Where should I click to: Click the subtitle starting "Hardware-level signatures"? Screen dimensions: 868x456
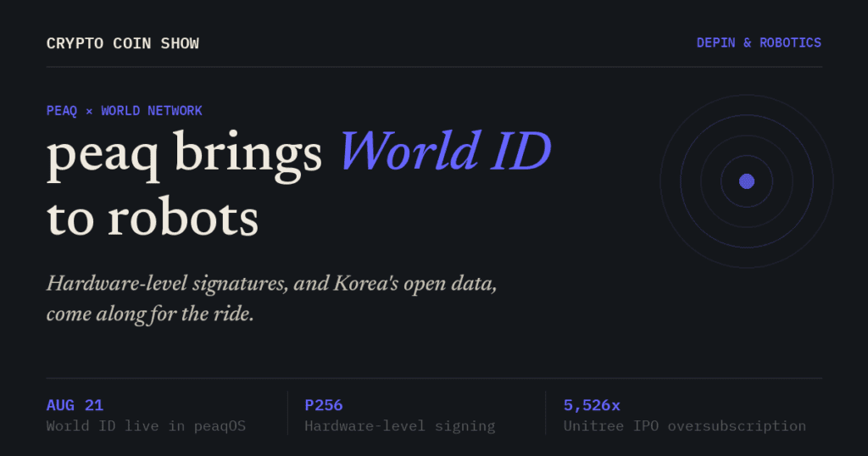click(271, 283)
